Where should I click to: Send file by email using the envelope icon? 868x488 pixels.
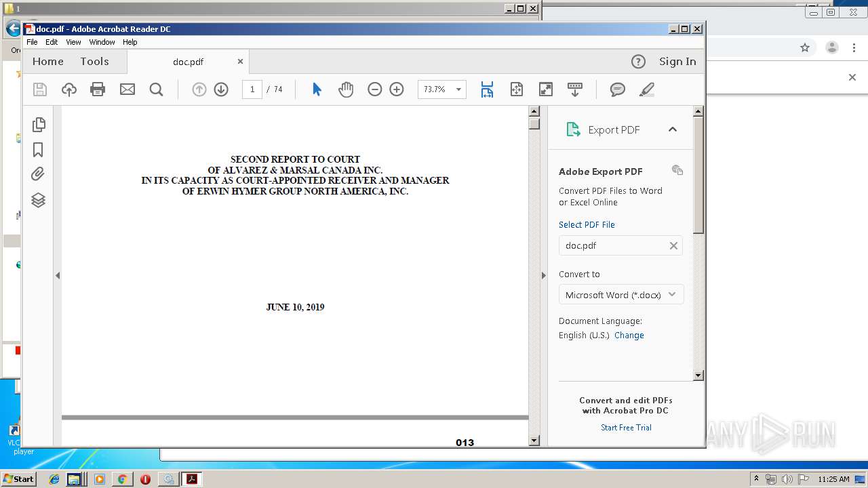[127, 89]
